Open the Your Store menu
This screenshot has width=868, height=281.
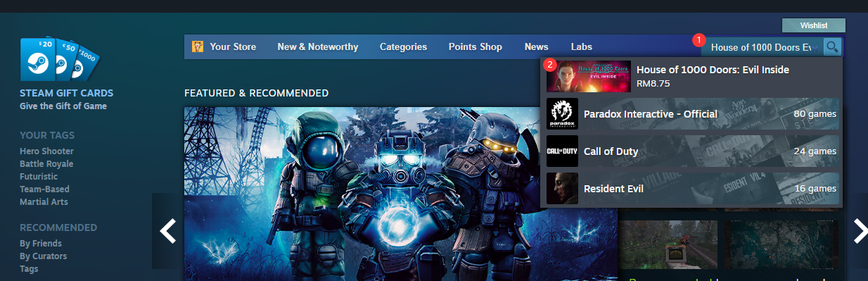click(x=233, y=47)
